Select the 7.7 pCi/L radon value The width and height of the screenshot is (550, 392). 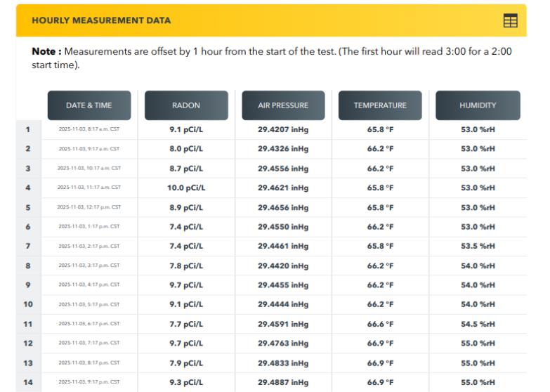(x=186, y=324)
